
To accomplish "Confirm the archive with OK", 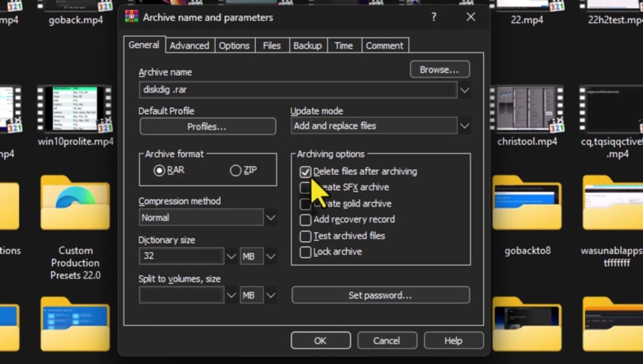I will (320, 341).
